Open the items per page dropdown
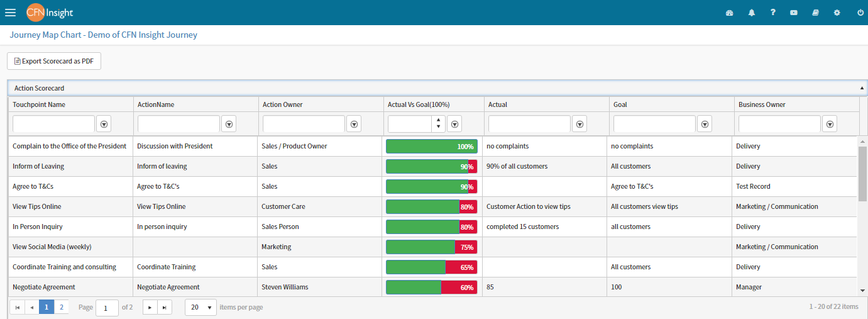The image size is (868, 319). point(201,307)
